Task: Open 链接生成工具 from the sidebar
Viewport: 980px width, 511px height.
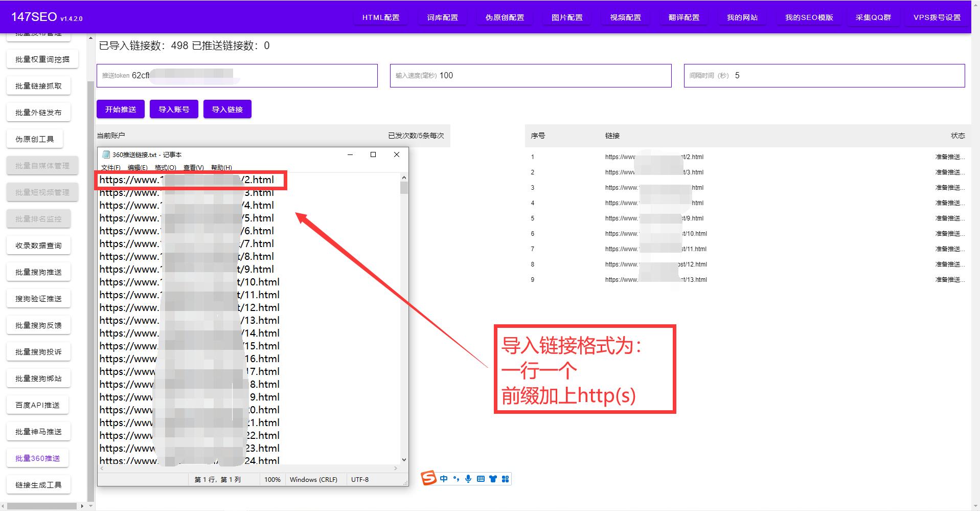Action: tap(38, 484)
